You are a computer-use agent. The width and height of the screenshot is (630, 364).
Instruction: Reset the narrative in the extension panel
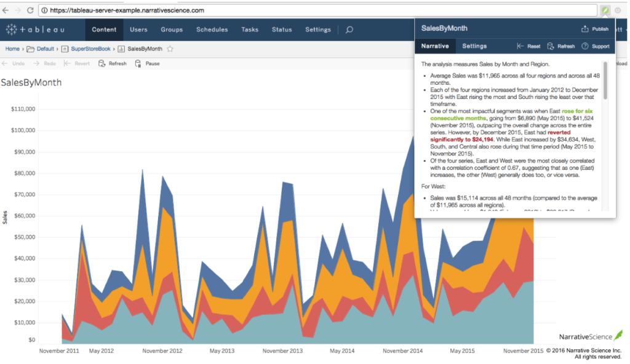click(528, 46)
